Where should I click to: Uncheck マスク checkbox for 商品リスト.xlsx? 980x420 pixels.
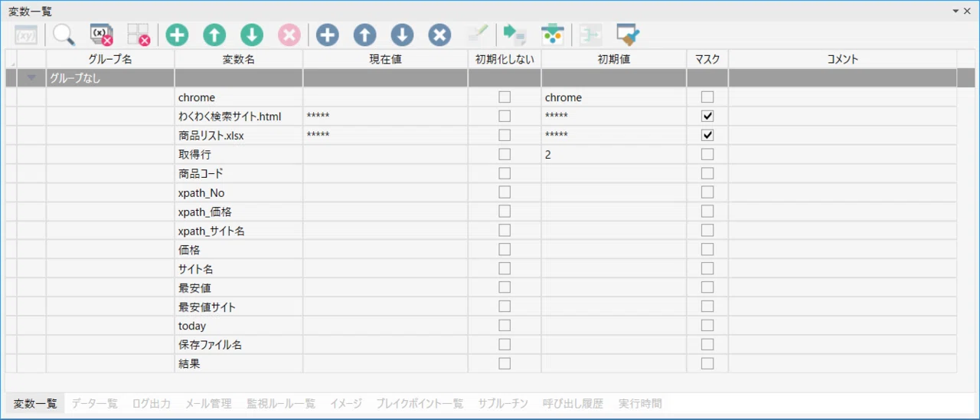click(707, 136)
